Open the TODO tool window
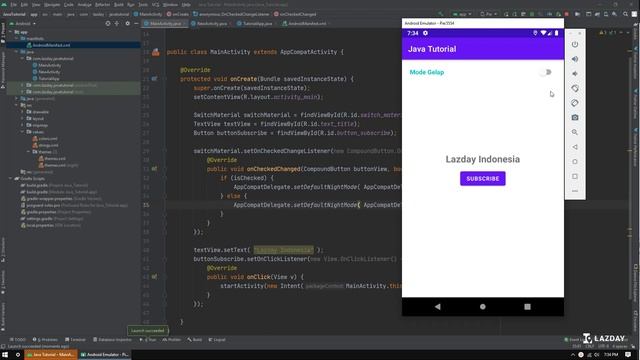The image size is (640, 360). tap(18, 340)
